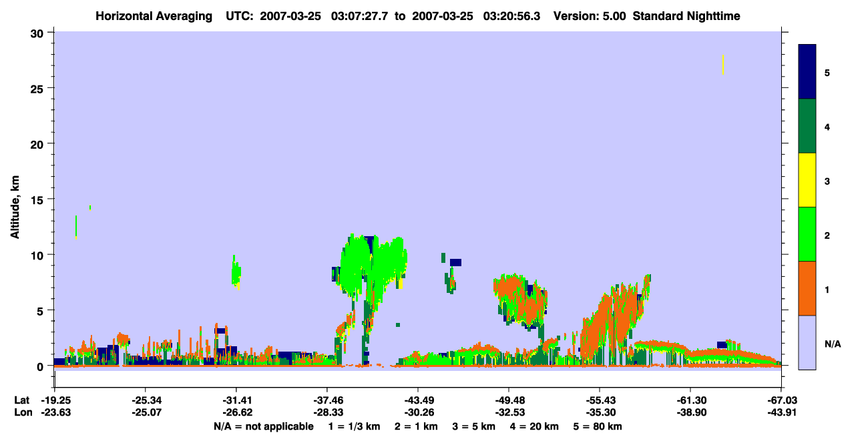Click latitude value -31.41

tap(236, 400)
